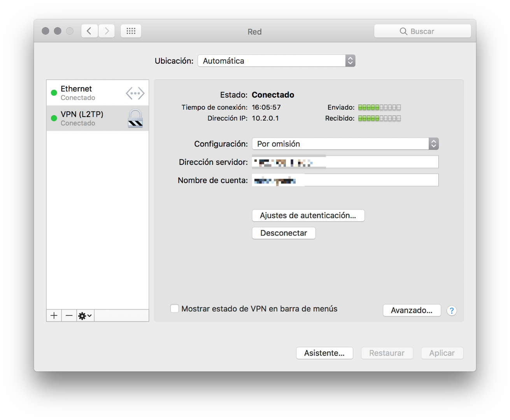The image size is (510, 420).
Task: Minimize the Red window
Action: pyautogui.click(x=58, y=31)
